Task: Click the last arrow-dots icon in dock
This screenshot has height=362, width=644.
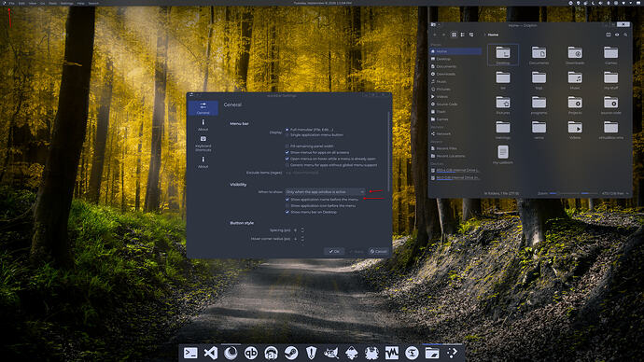Action: [x=452, y=353]
